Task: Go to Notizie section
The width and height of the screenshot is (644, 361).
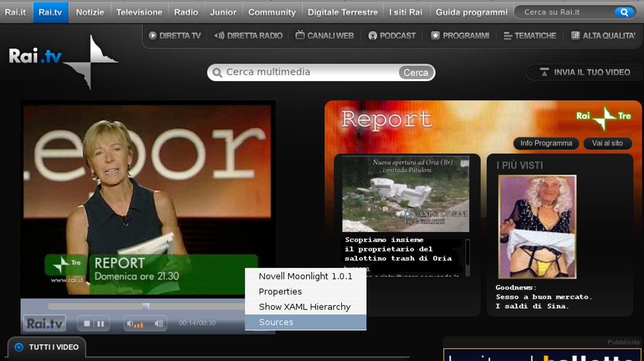Action: coord(90,12)
